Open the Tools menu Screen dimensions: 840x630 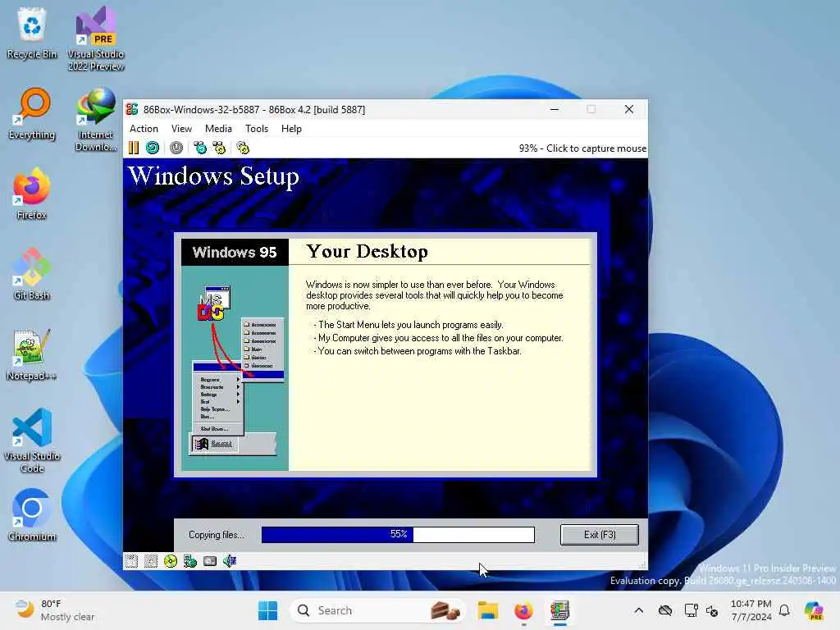(257, 129)
